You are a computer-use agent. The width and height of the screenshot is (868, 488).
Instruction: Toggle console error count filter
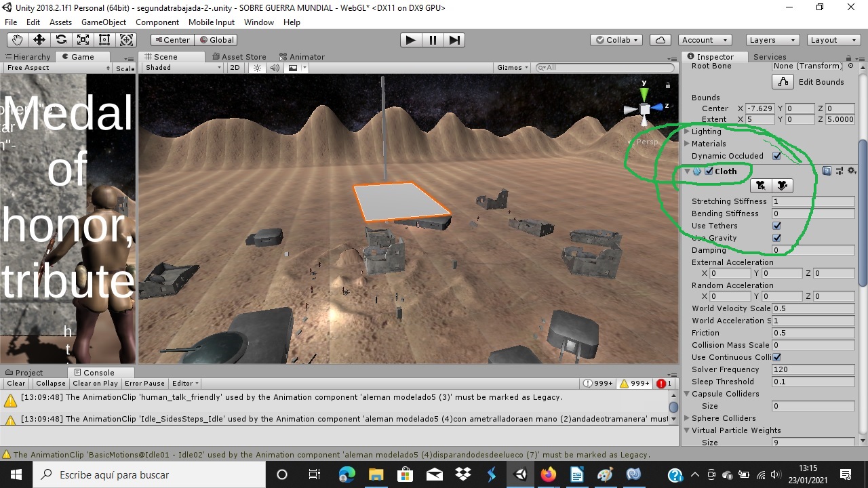pos(664,384)
